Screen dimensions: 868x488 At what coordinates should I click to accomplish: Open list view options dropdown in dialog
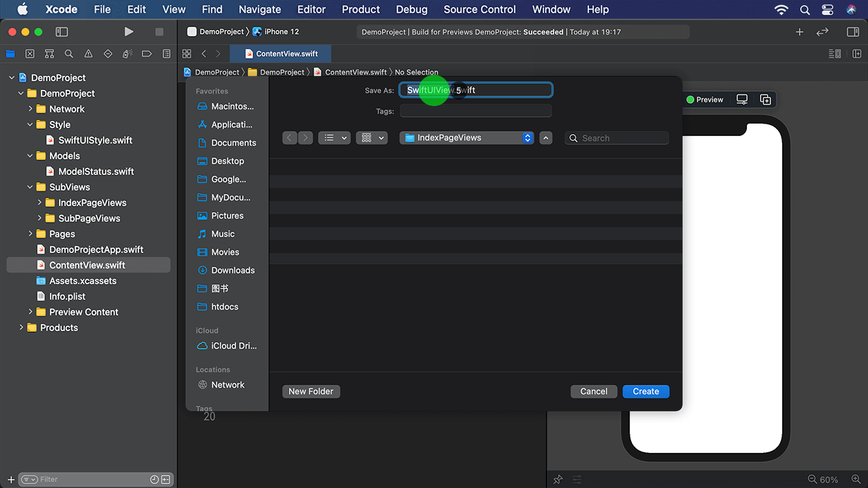click(334, 138)
